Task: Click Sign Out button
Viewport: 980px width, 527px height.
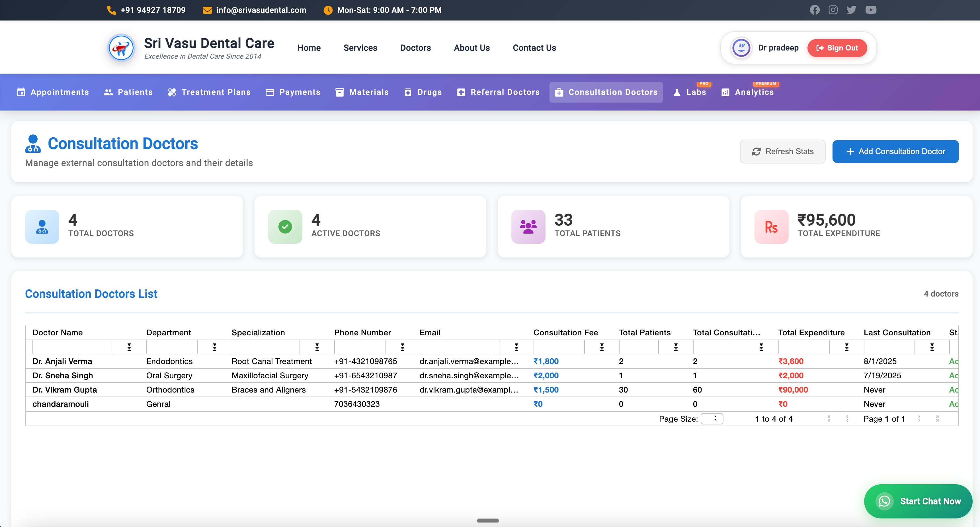Action: (837, 48)
